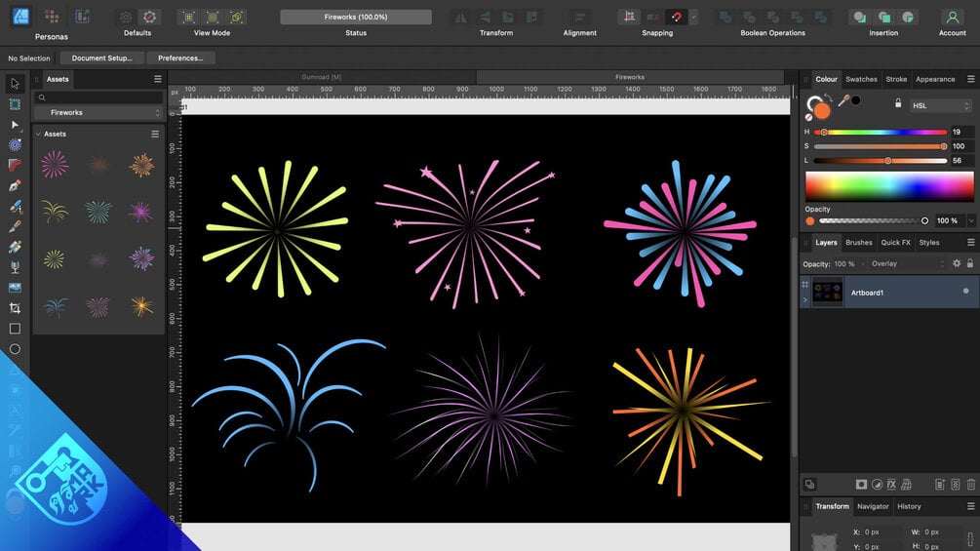
Task: Select the Ellipse tool
Action: click(15, 348)
